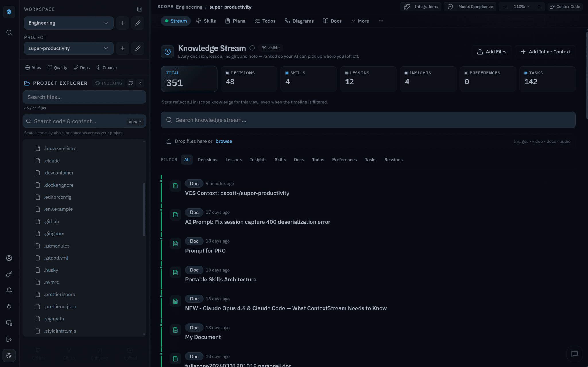
Task: Click the three-dot overflow menu in tab bar
Action: click(x=381, y=21)
